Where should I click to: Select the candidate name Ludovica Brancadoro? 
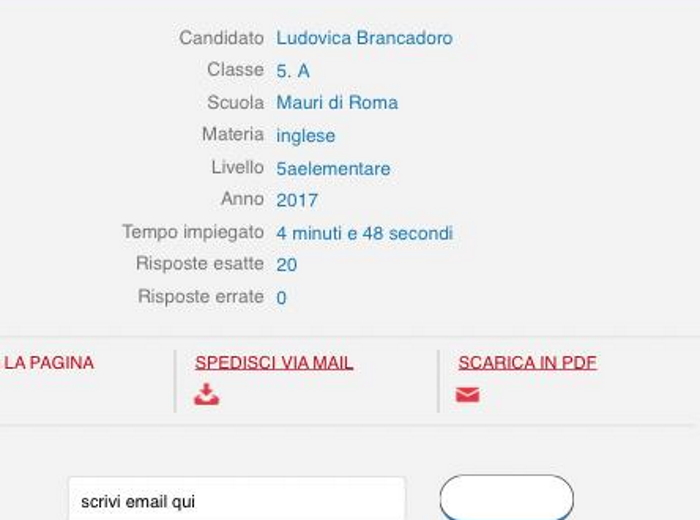click(364, 38)
